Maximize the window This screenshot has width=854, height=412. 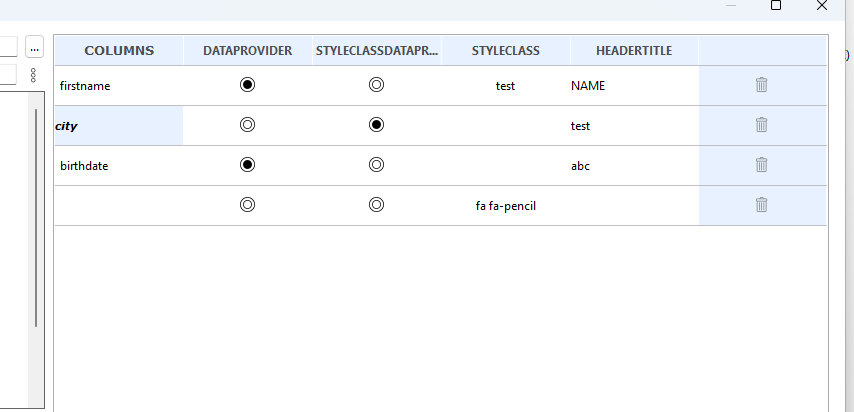(x=776, y=5)
